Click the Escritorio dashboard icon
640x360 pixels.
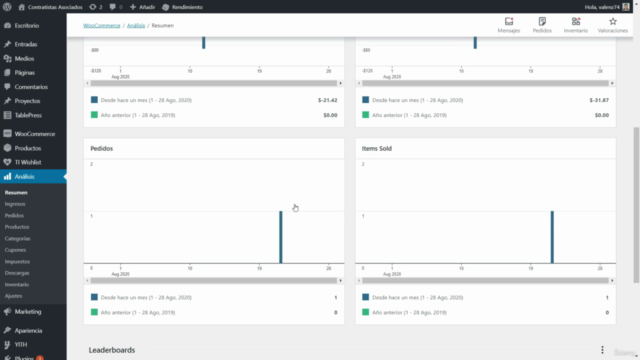7,25
